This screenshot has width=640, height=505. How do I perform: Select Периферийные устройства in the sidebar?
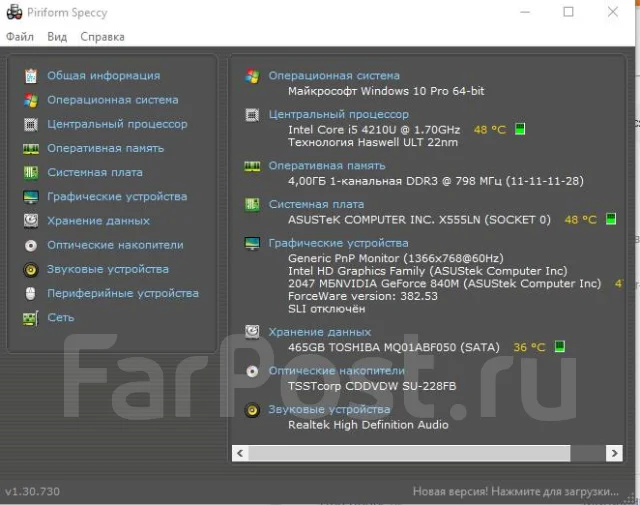123,293
